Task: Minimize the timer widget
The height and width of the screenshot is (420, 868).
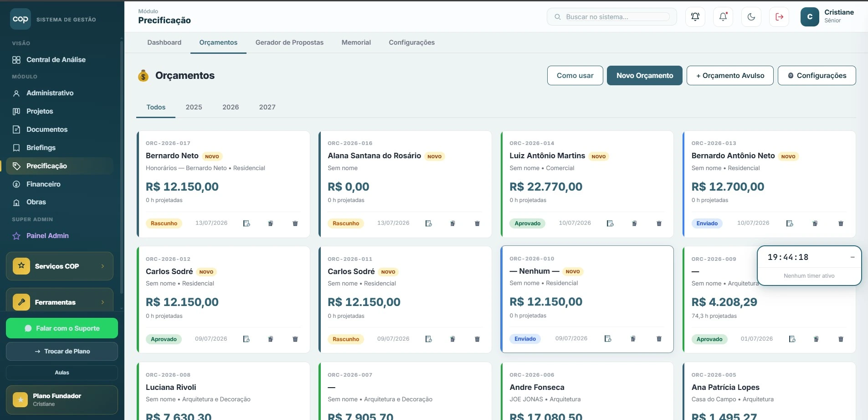Action: (x=853, y=257)
